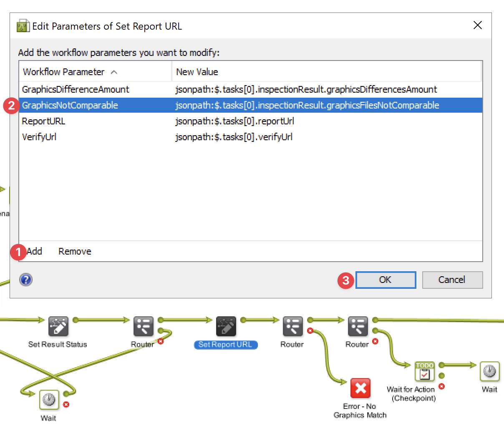Click Remove to delete the selected parameter
Image resolution: width=504 pixels, height=429 pixels.
click(x=75, y=251)
